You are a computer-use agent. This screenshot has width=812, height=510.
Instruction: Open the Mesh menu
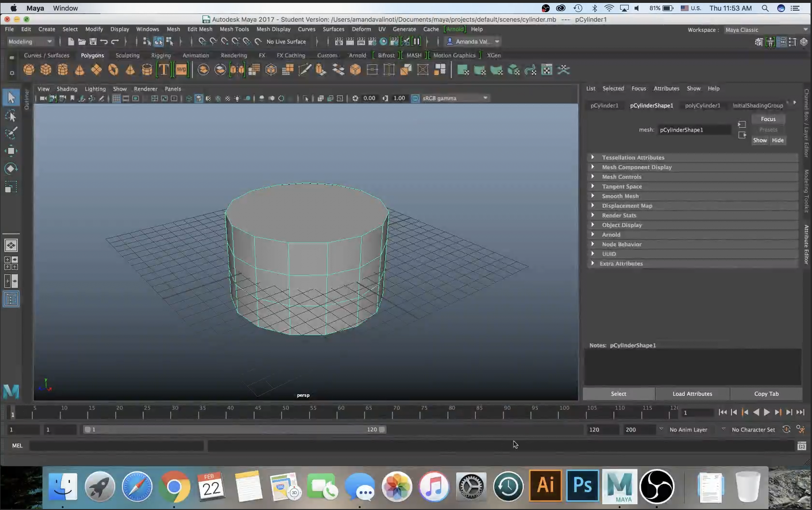[174, 29]
